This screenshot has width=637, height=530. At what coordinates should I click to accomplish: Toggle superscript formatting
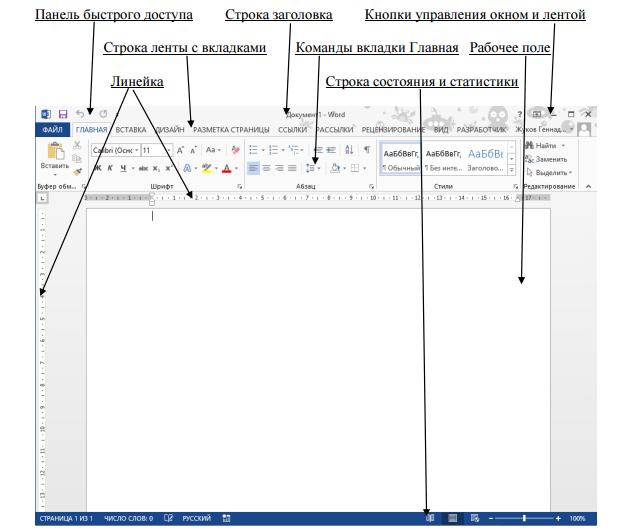169,168
